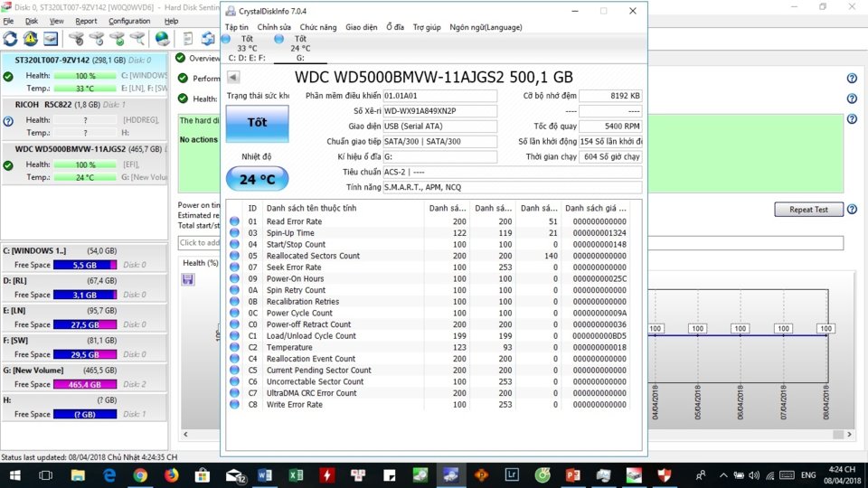The height and width of the screenshot is (488, 868).
Task: Open the Chức năng menu
Action: click(x=317, y=27)
